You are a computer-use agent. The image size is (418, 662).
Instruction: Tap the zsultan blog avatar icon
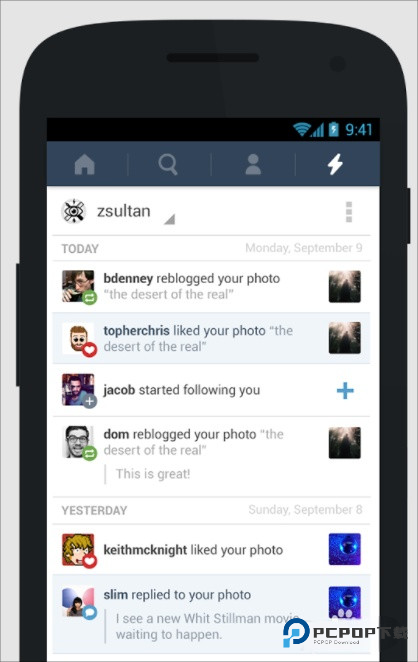click(73, 211)
